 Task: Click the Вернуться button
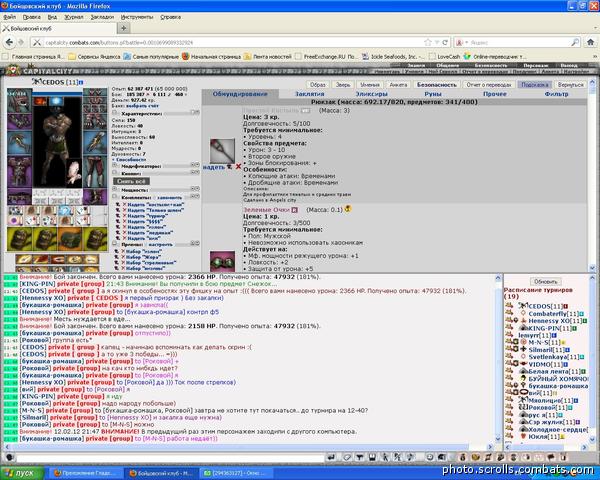tap(571, 85)
